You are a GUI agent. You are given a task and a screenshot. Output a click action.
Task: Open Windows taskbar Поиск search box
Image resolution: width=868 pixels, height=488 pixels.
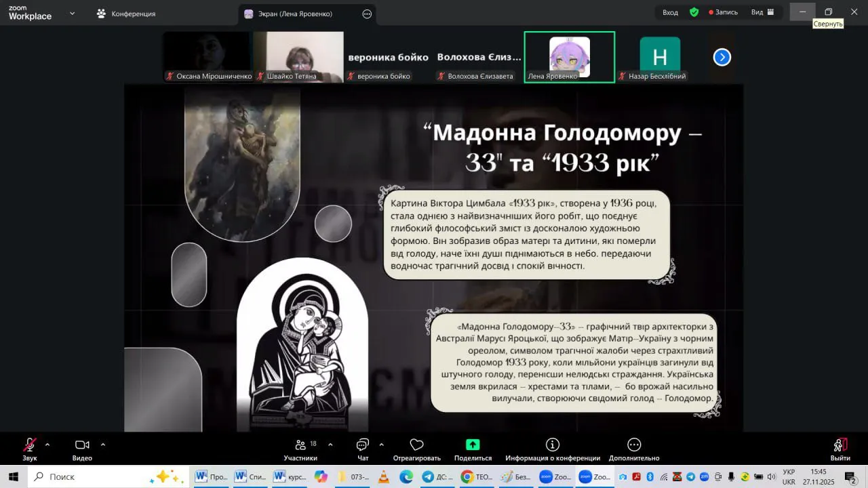[x=102, y=476]
